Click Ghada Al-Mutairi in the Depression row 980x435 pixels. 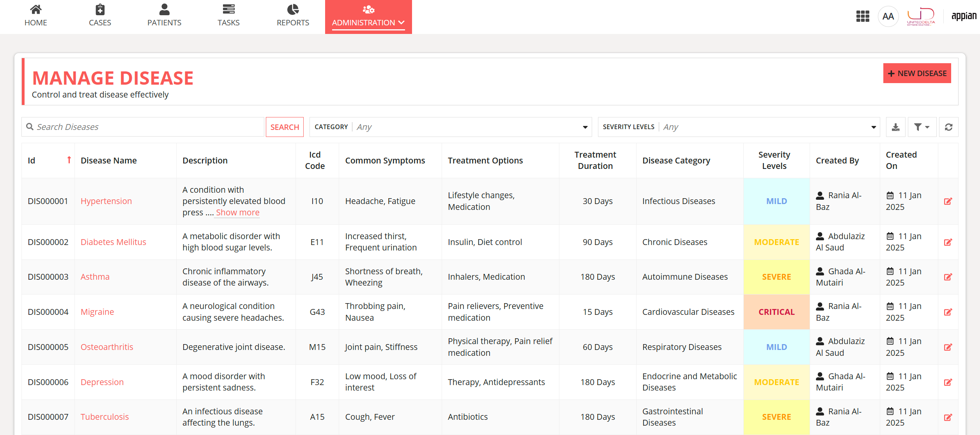click(840, 382)
